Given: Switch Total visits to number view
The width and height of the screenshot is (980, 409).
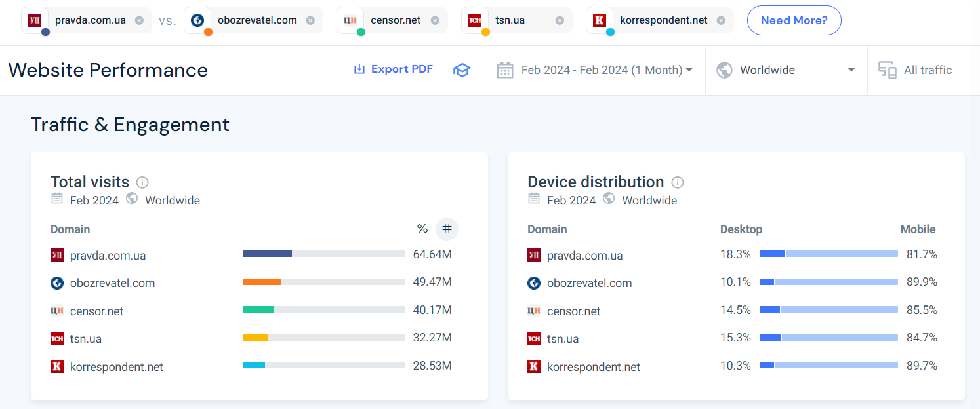Looking at the screenshot, I should [x=447, y=229].
